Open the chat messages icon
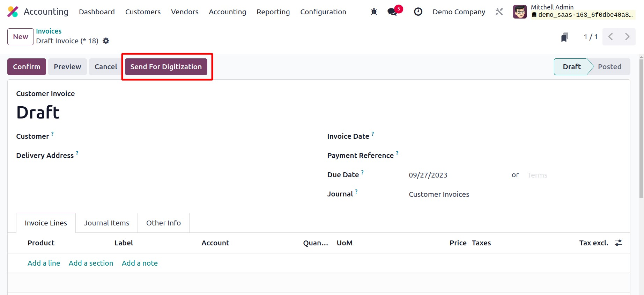This screenshot has height=295, width=644. tap(392, 12)
